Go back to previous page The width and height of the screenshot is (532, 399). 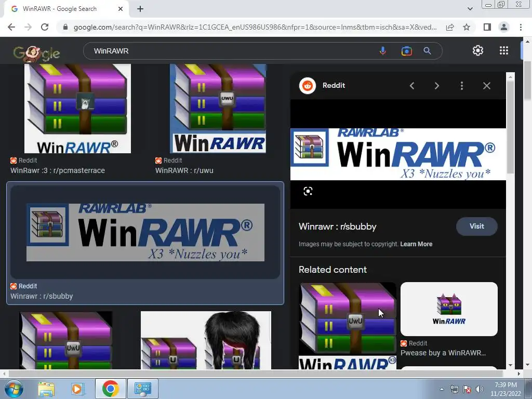(11, 27)
